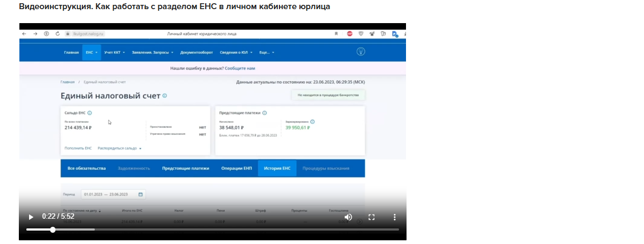Click the Сообщите нам link
Viewport: 644px width, 244px height.
tap(240, 69)
